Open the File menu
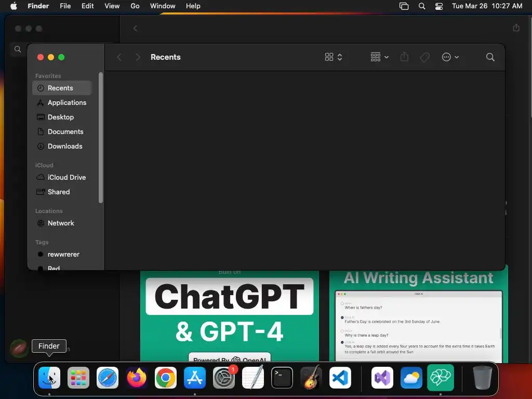The width and height of the screenshot is (532, 399). point(65,6)
